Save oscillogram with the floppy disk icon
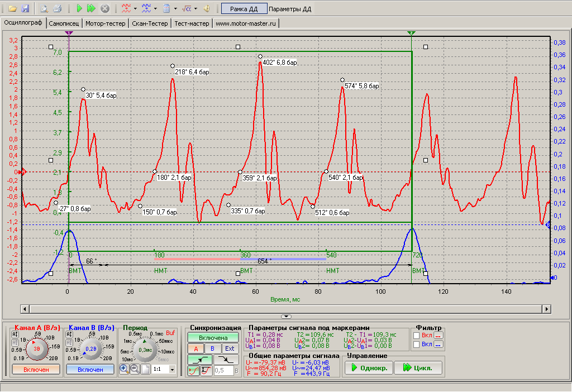Viewport: 572px width, 392px height. (x=25, y=8)
